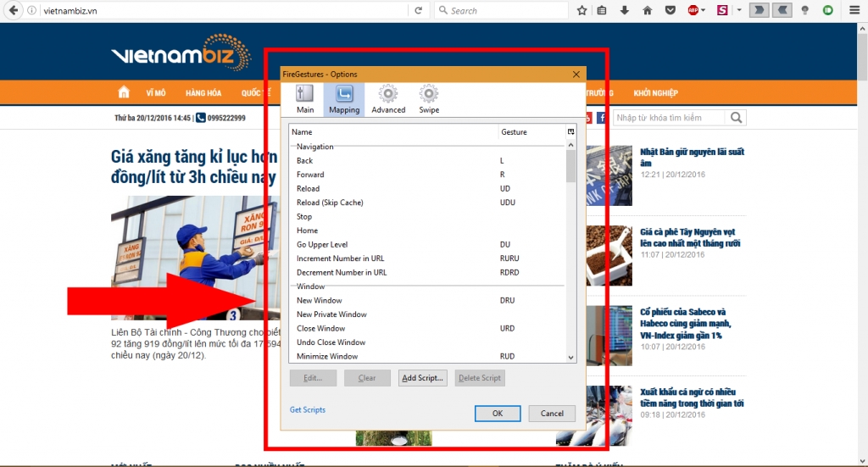This screenshot has width=868, height=467.
Task: Select the Minimize Window row
Action: pyautogui.click(x=427, y=356)
